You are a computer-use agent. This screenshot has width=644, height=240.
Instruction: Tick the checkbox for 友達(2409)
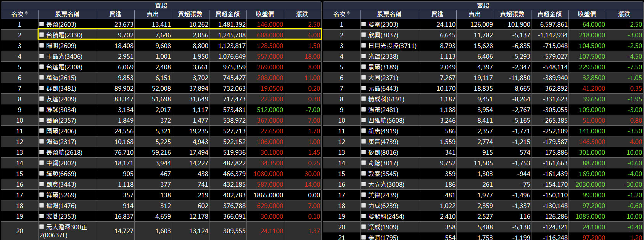click(x=42, y=99)
